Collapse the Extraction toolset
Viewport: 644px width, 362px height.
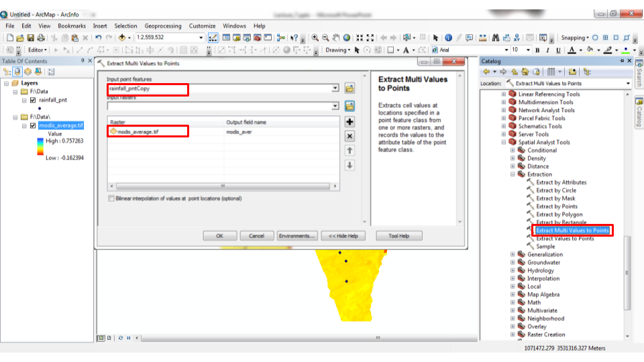[513, 174]
